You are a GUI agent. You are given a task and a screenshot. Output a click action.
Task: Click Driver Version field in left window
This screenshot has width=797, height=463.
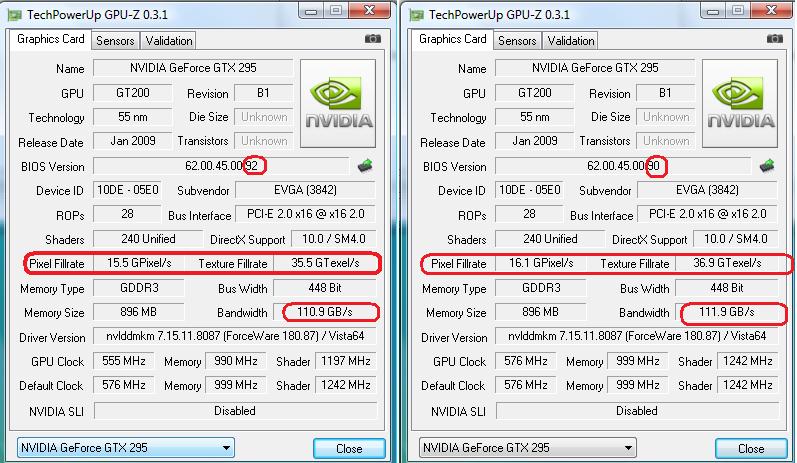(235, 336)
